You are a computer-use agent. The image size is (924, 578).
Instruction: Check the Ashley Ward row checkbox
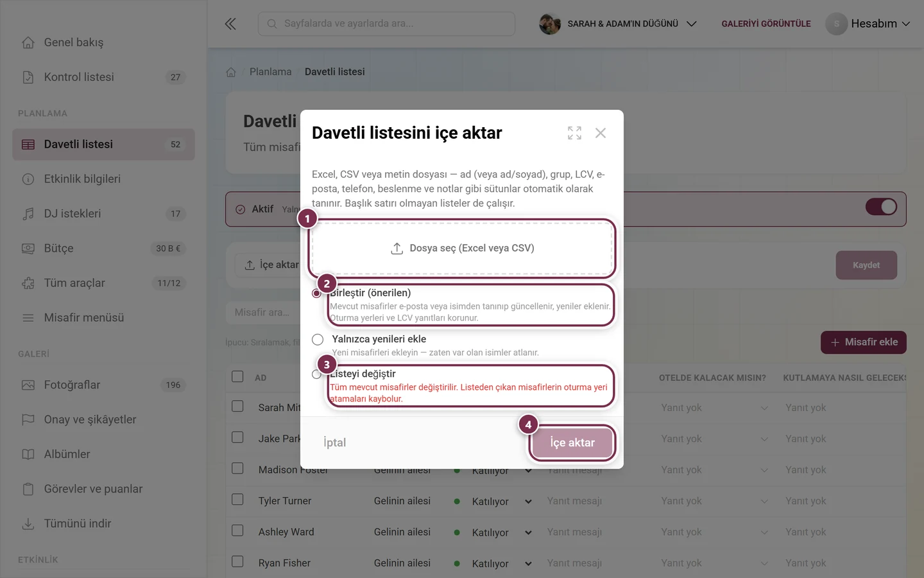[237, 530]
